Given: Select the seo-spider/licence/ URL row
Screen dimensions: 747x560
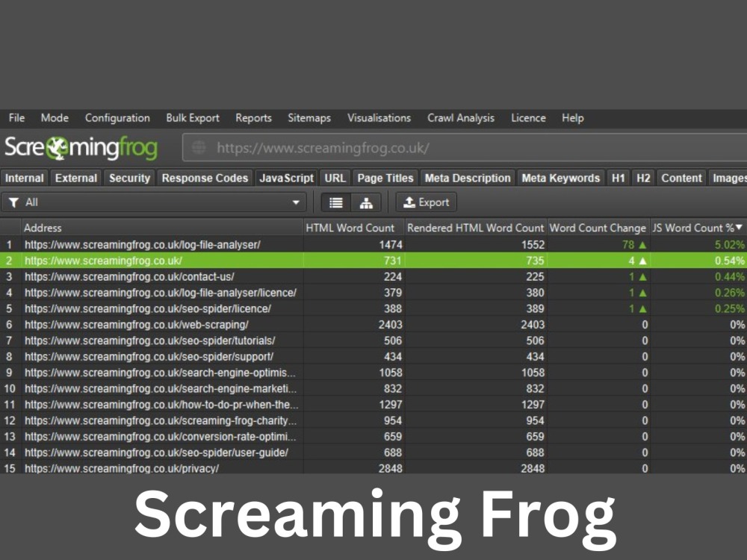Looking at the screenshot, I should 373,308.
